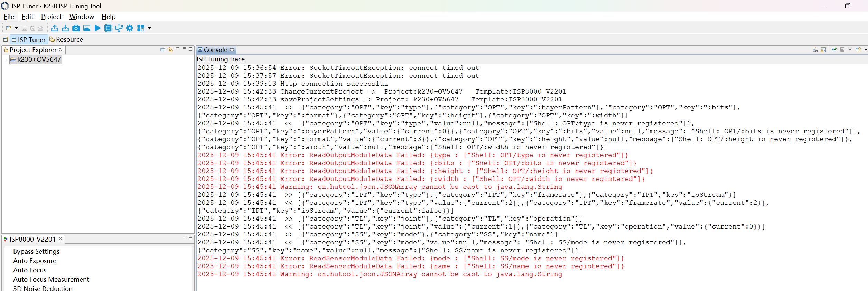Select Bypass Settings in the module list
Screen dimensions: 868x291
click(x=36, y=251)
